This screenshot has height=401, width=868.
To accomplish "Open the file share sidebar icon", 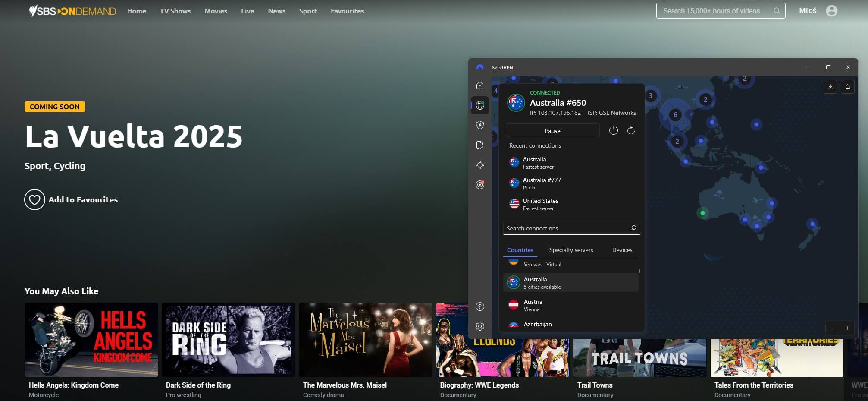I will (480, 145).
